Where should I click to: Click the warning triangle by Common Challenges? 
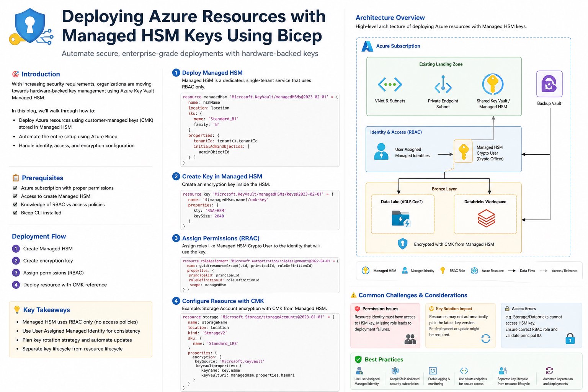pos(354,295)
